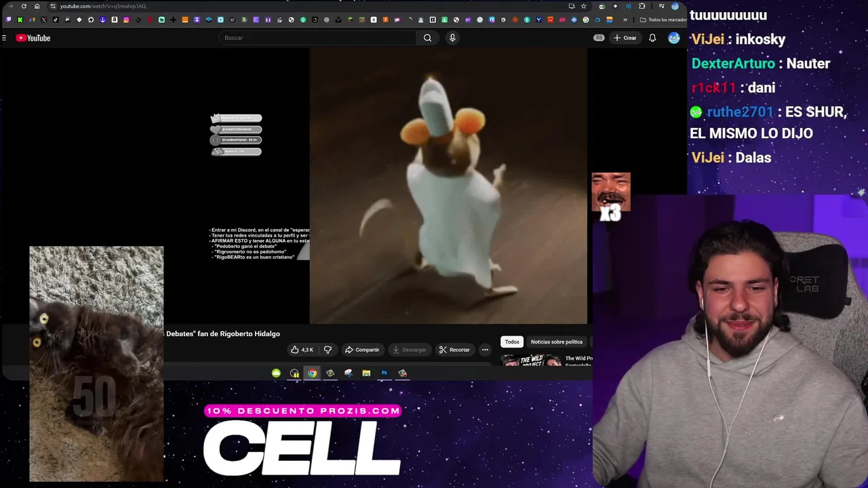Expand the bookmarks overflow chevron
This screenshot has height=488, width=868.
625,20
